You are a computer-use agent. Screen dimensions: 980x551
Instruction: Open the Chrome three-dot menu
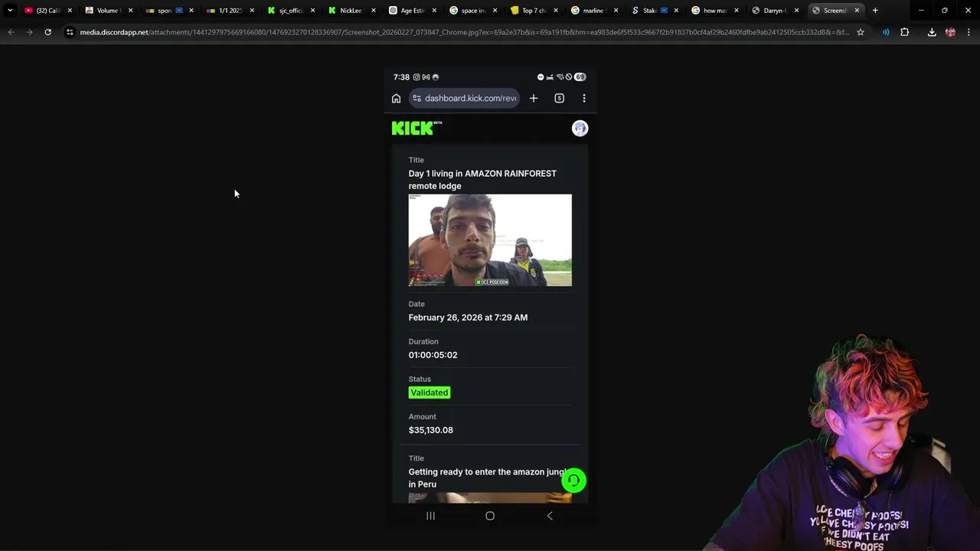point(969,32)
